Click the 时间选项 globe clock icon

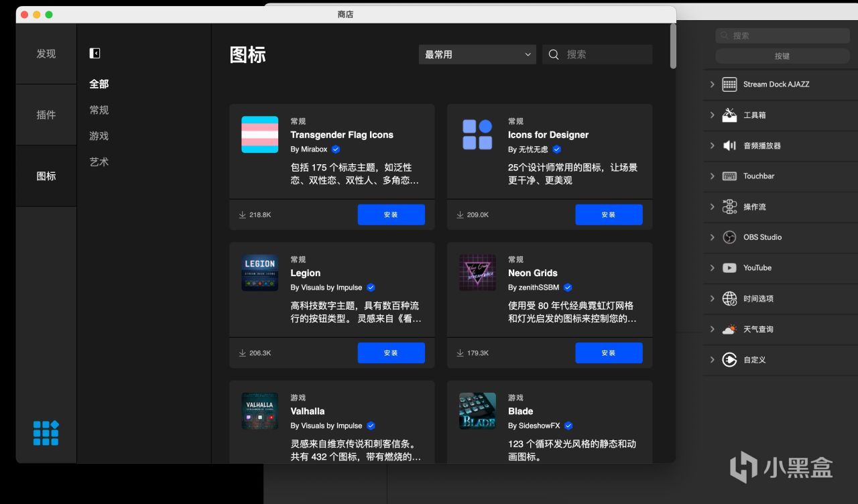729,299
